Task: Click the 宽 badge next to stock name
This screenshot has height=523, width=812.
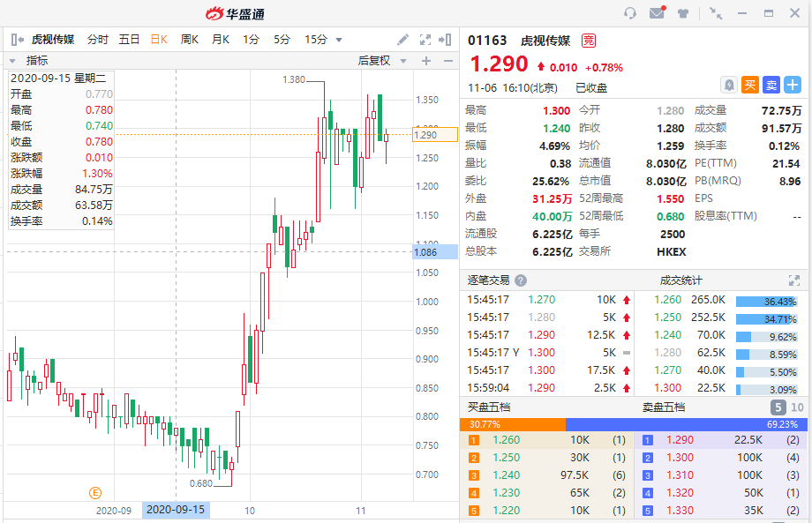Action: [x=589, y=41]
